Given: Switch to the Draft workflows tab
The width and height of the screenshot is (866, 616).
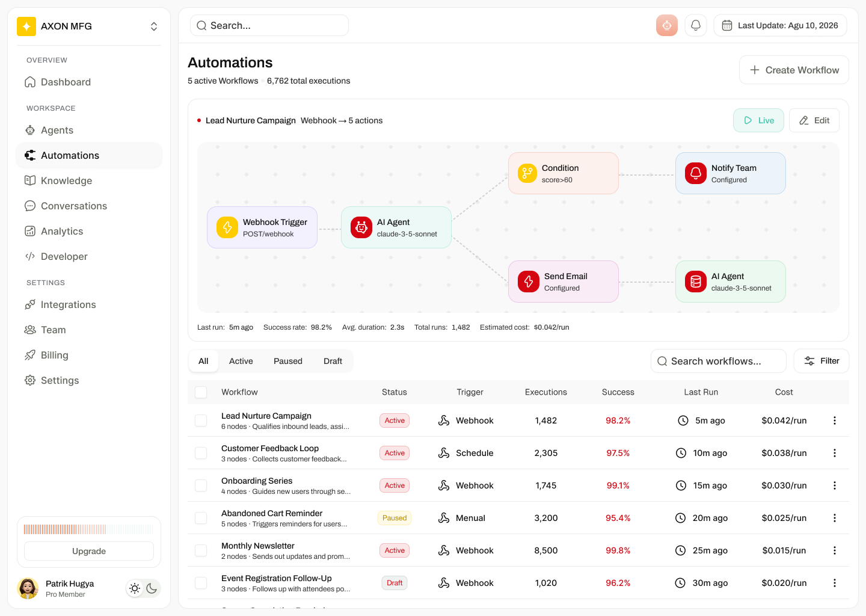Looking at the screenshot, I should click(x=333, y=361).
